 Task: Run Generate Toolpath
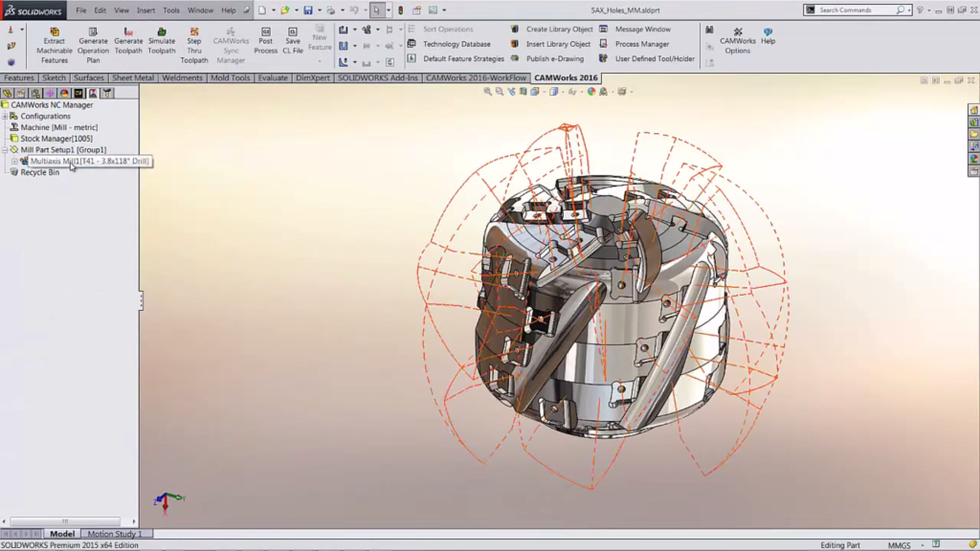[x=128, y=40]
